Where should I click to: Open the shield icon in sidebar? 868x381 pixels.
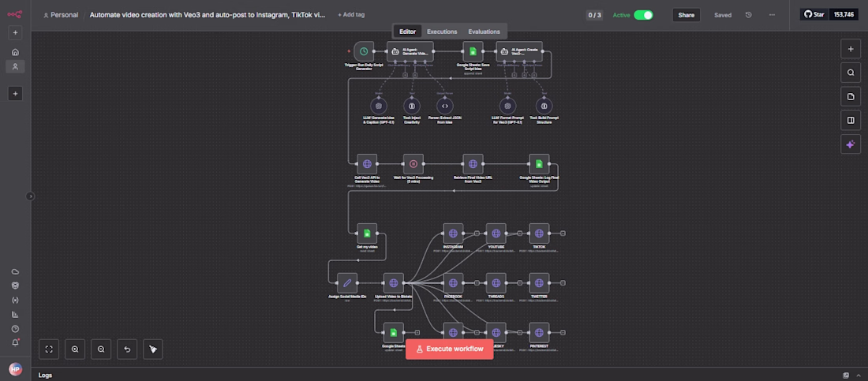(x=15, y=286)
